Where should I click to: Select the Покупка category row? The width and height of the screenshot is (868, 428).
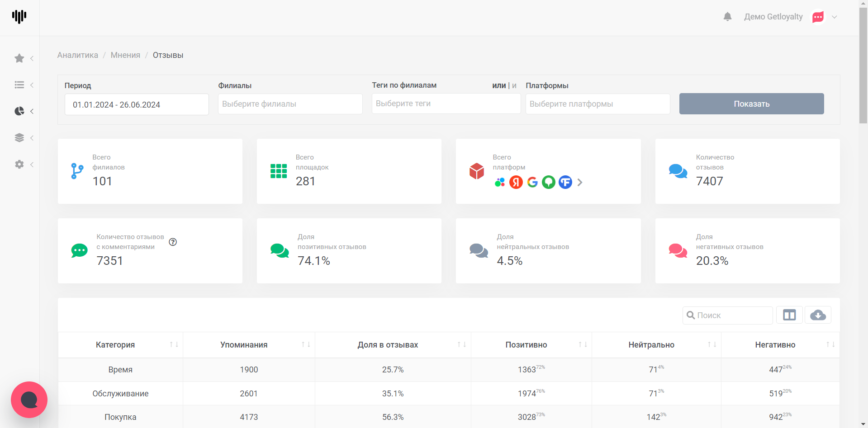(449, 417)
